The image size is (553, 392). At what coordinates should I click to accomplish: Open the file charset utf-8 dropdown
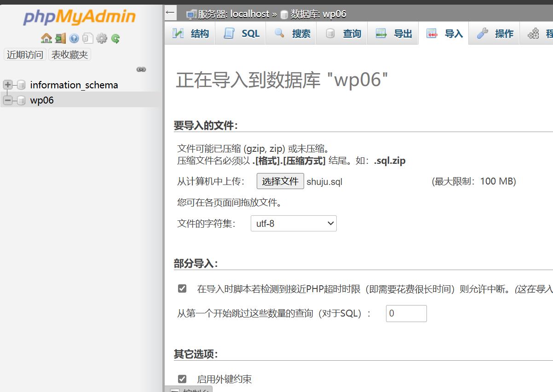tap(294, 224)
